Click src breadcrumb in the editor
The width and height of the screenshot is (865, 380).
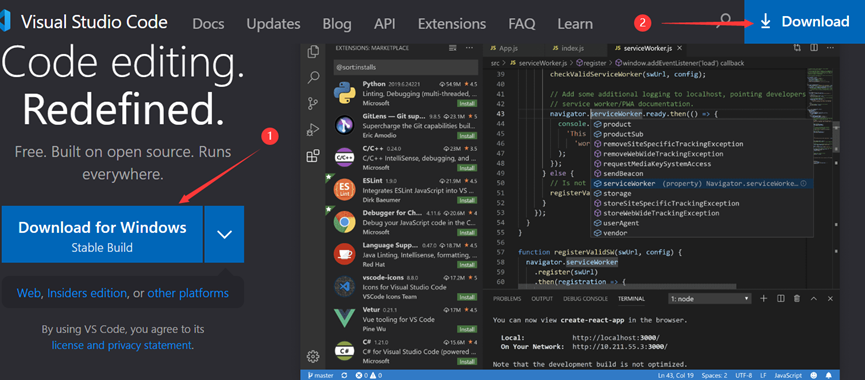click(495, 63)
